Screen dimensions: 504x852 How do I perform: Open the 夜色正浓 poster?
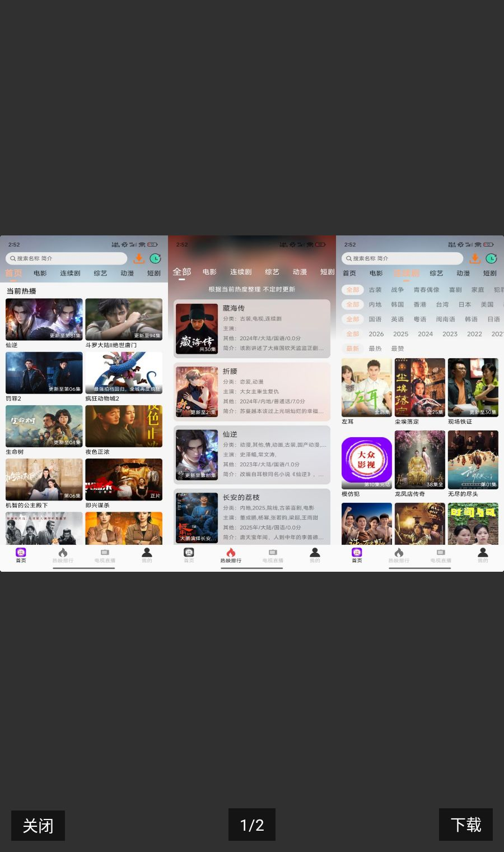124,426
